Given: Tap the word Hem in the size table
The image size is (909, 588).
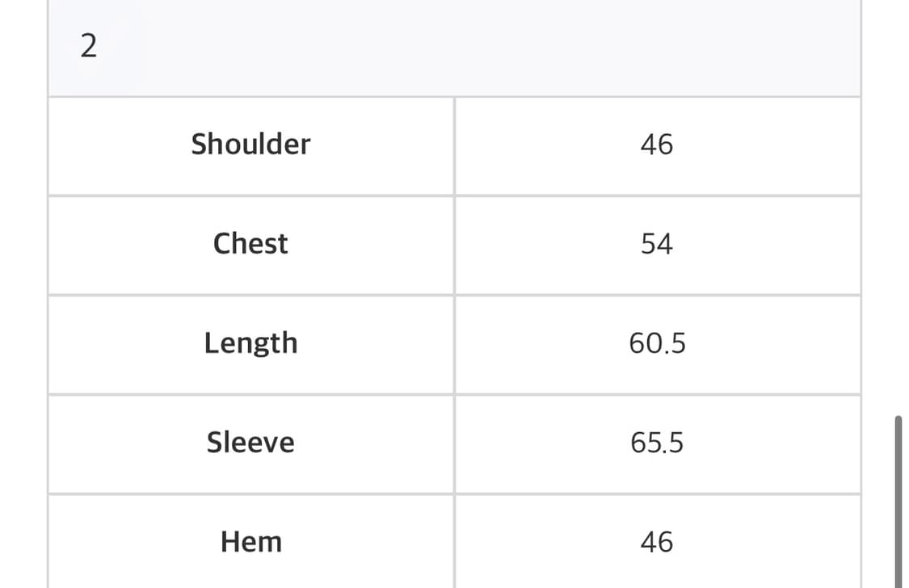Looking at the screenshot, I should click(x=250, y=542).
